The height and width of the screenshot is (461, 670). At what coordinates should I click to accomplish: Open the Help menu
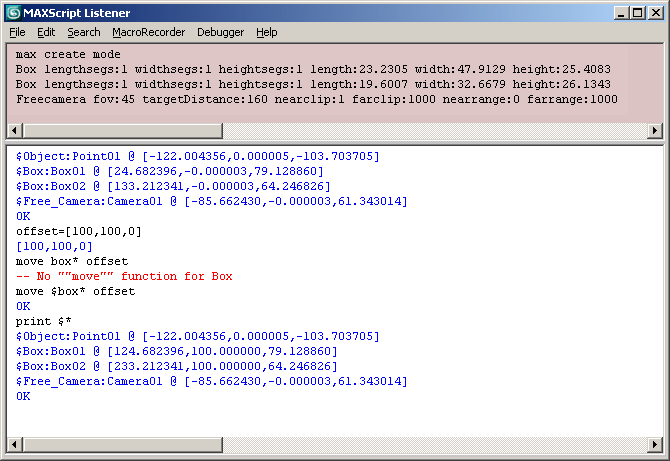(267, 32)
